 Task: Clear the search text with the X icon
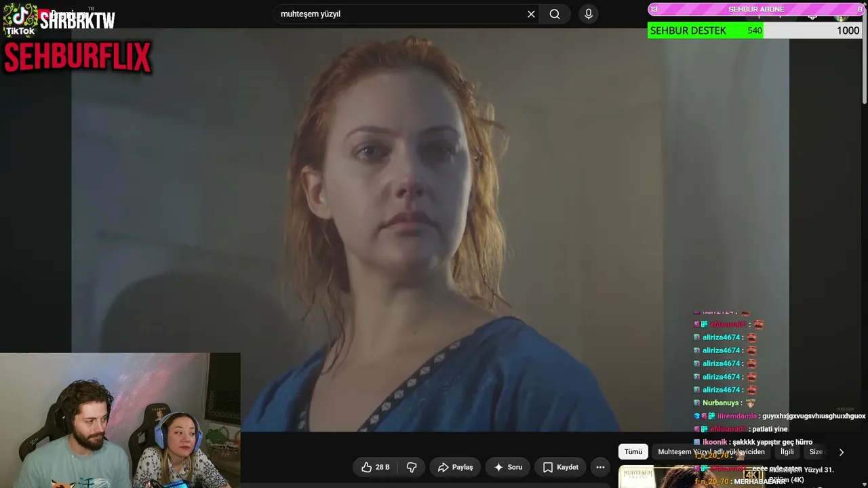tap(531, 14)
